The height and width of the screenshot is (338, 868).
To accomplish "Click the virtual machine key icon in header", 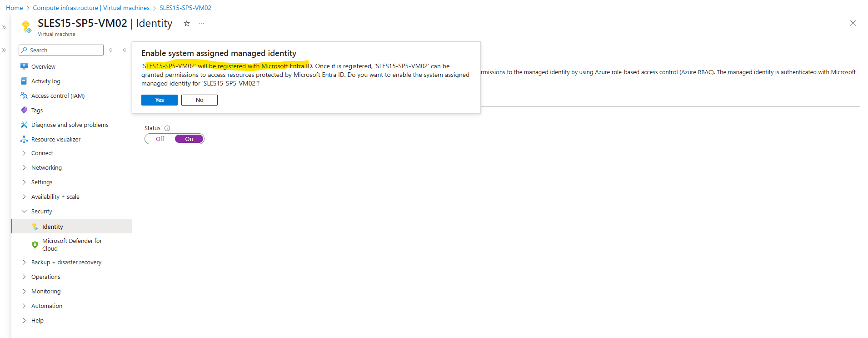I will [26, 27].
